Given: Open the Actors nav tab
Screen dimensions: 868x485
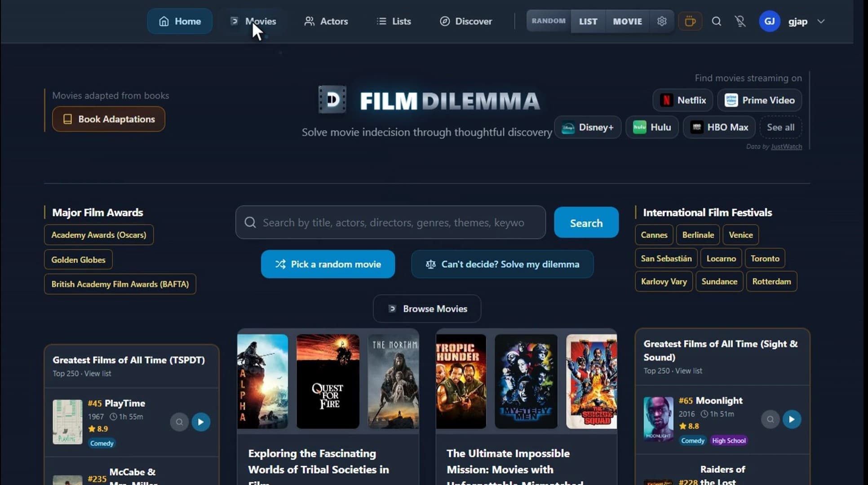Looking at the screenshot, I should [326, 21].
